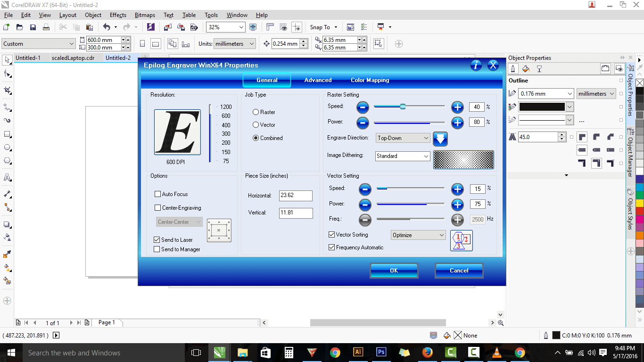Increase raster power with plus button
This screenshot has width=644, height=362.
click(457, 123)
